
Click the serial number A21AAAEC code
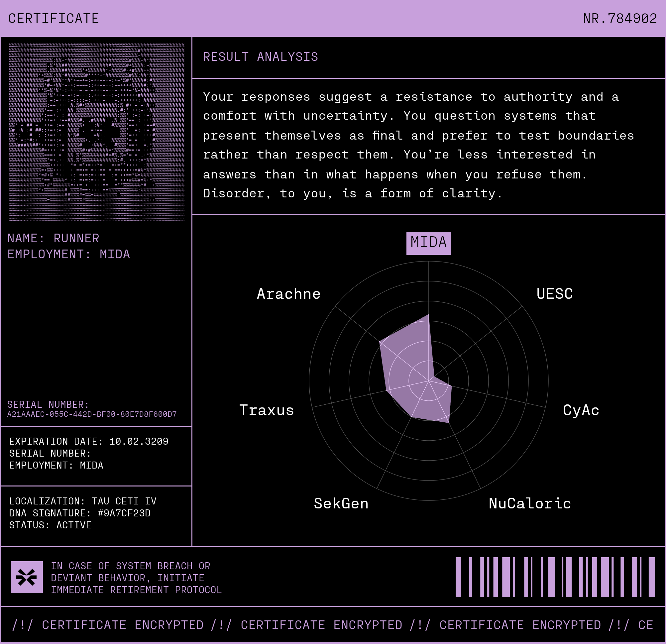click(x=92, y=414)
